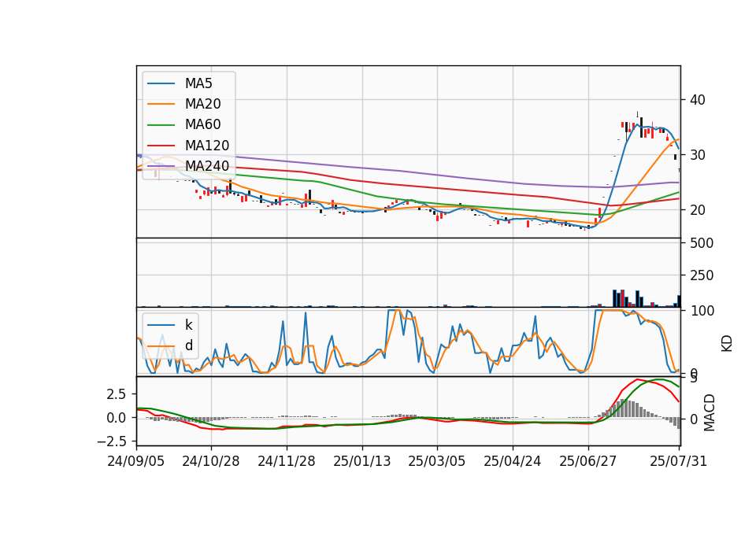Click the MA240 legend label

click(x=207, y=166)
